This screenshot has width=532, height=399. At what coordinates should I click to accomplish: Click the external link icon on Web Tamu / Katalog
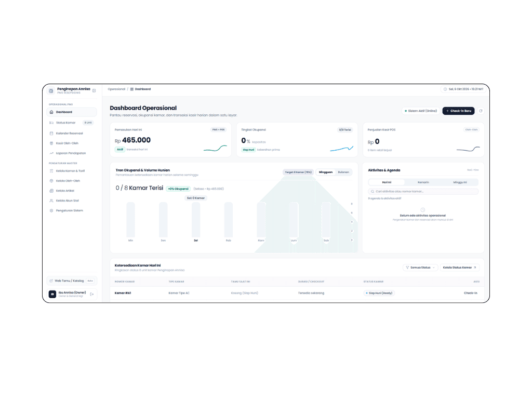pyautogui.click(x=51, y=281)
